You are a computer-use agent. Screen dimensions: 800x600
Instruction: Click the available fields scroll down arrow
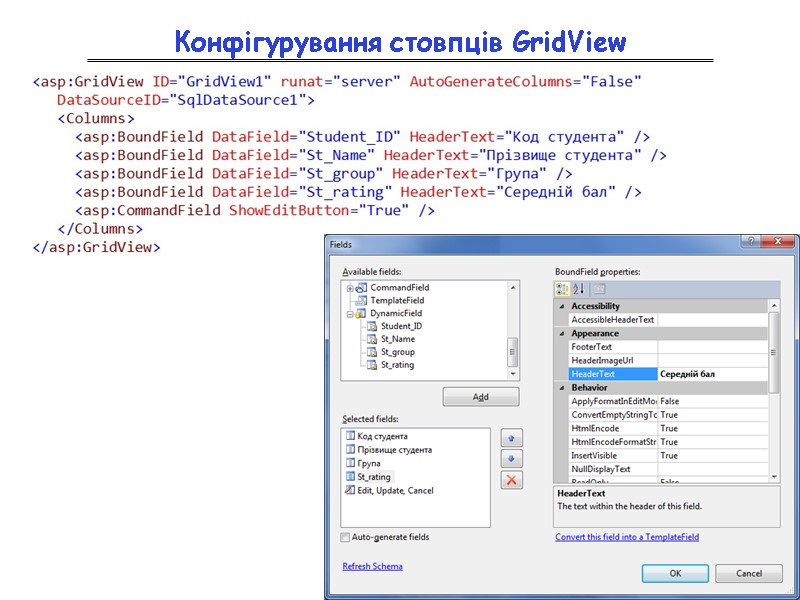pyautogui.click(x=513, y=373)
